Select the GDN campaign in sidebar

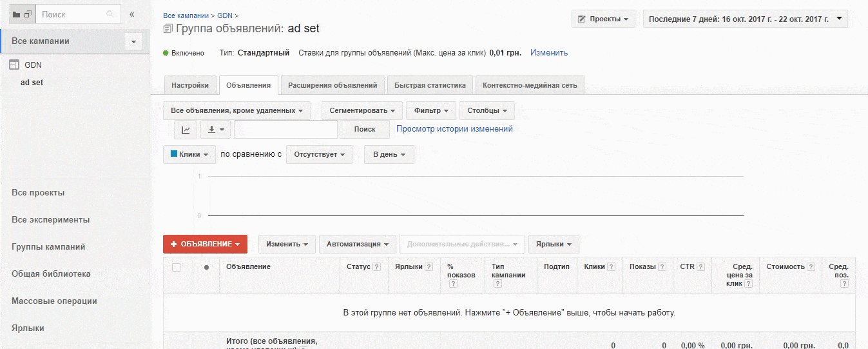[33, 65]
